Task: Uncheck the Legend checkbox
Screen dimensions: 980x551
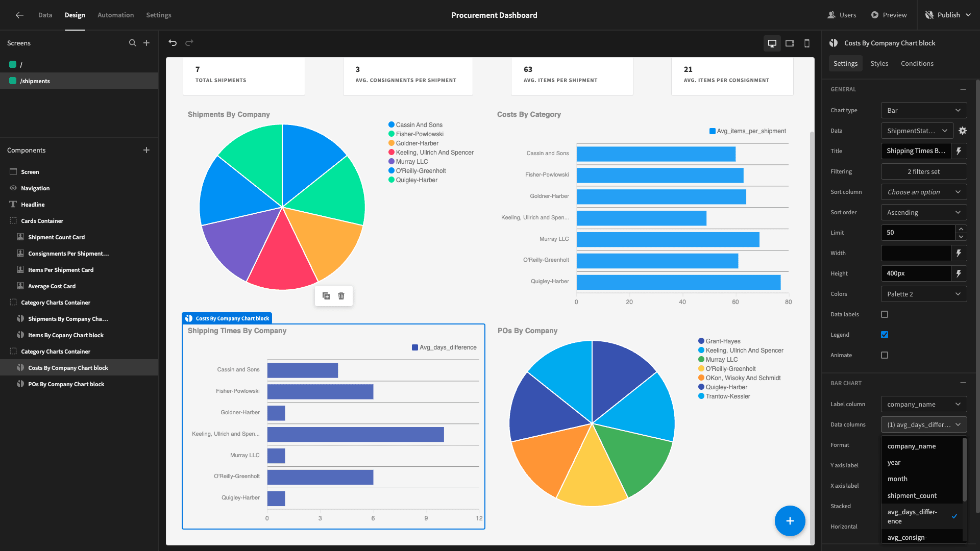Action: click(885, 335)
